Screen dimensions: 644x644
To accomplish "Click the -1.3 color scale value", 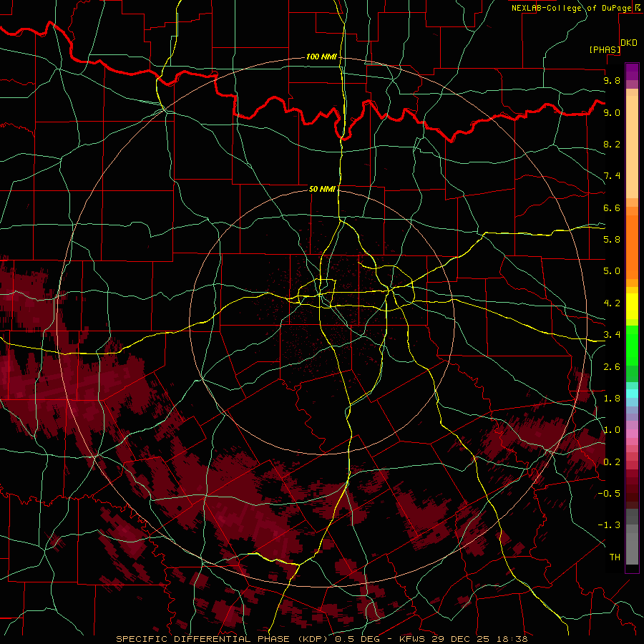I will [609, 525].
